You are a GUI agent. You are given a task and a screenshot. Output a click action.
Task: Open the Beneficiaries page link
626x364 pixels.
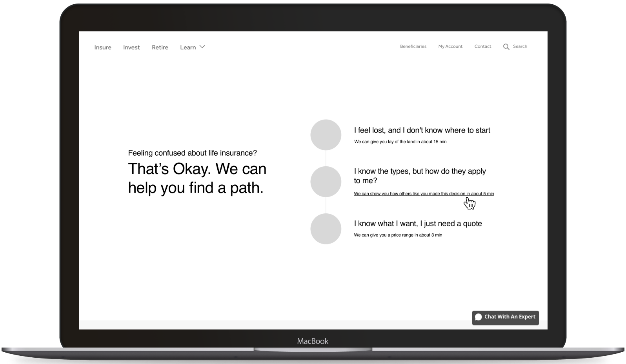[413, 46]
